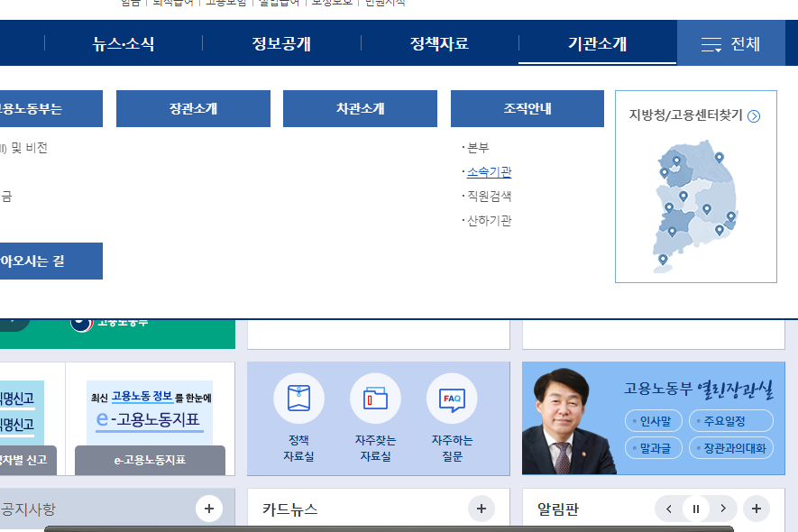Screen dimensions: 798x532
Task: Open the 전체 full menu button
Action: [x=730, y=44]
